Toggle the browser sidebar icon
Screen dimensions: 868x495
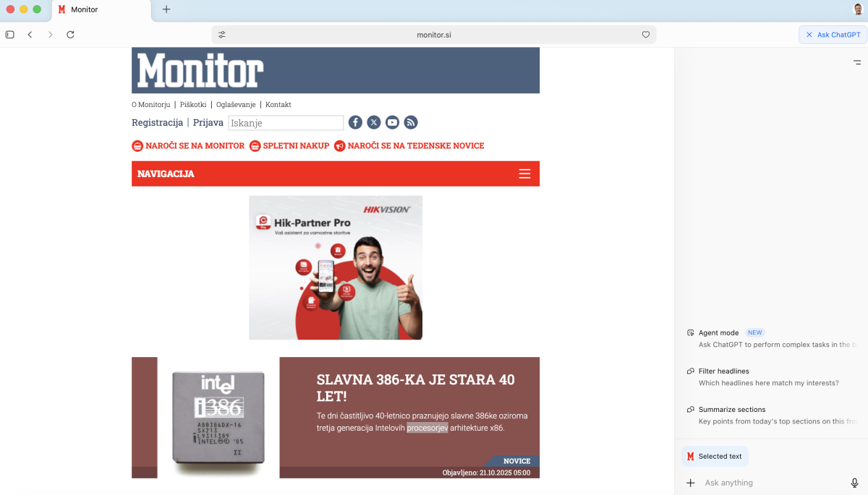(10, 35)
